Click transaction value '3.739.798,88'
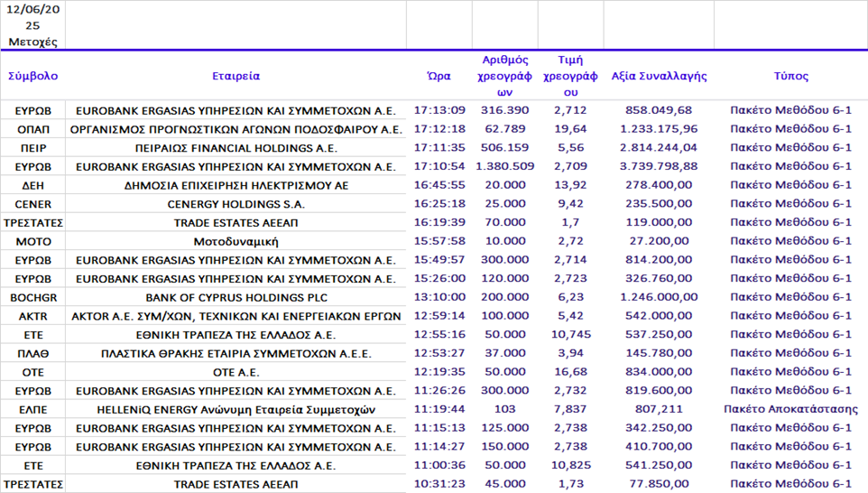The height and width of the screenshot is (493, 868). pos(659,166)
